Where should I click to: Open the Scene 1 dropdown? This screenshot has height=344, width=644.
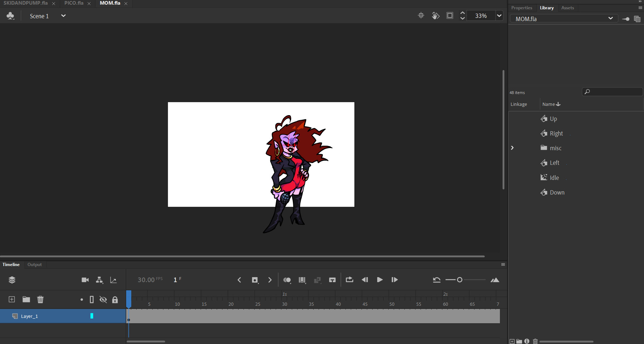(x=63, y=16)
